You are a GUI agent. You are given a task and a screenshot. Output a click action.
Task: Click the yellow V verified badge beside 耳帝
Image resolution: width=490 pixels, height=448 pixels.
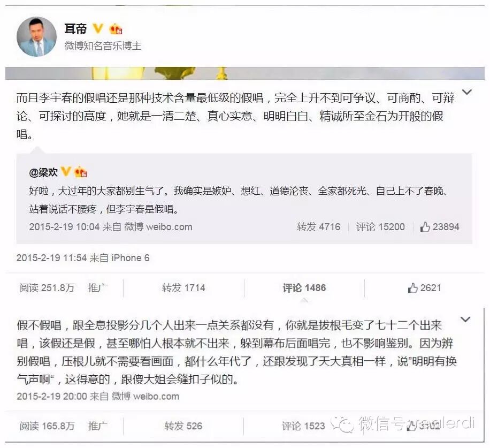point(98,29)
